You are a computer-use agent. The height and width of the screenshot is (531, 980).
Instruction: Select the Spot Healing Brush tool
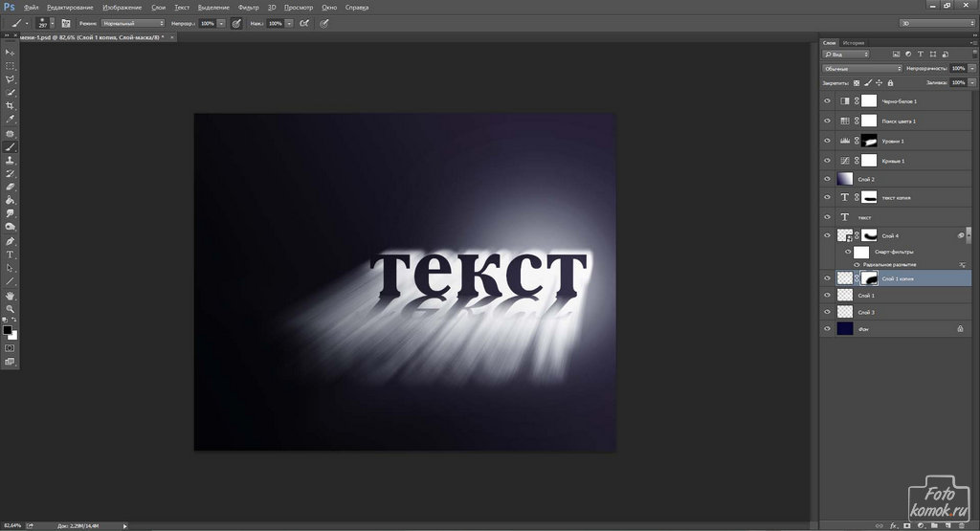point(10,134)
